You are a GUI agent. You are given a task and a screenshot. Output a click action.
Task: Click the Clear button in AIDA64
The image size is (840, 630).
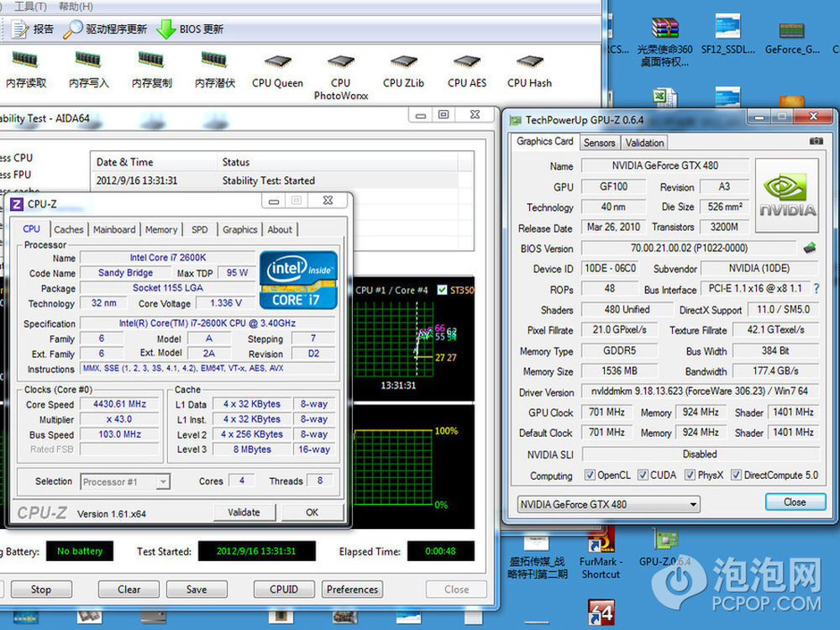[129, 590]
